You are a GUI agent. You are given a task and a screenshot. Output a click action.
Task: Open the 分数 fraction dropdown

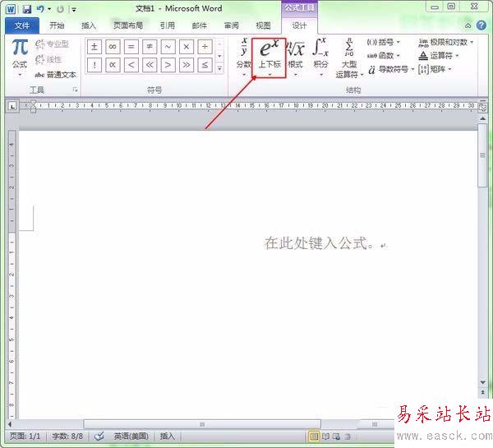244,58
